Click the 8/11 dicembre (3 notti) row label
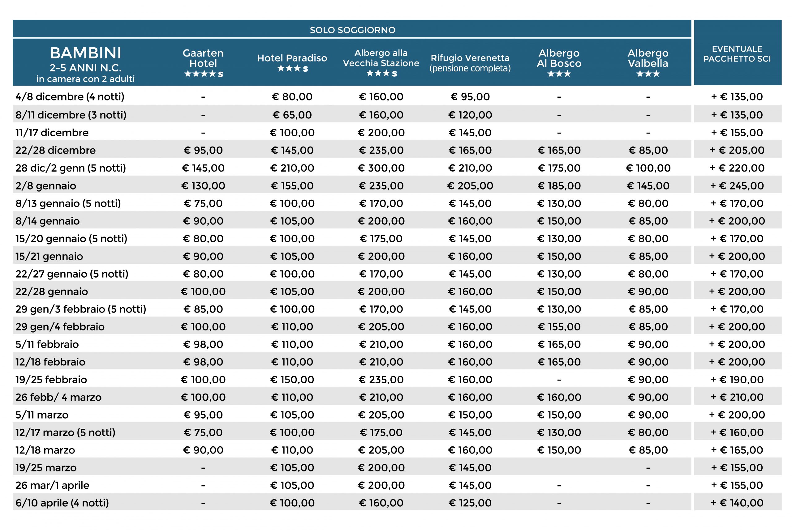Image resolution: width=792 pixels, height=532 pixels. coord(71,115)
